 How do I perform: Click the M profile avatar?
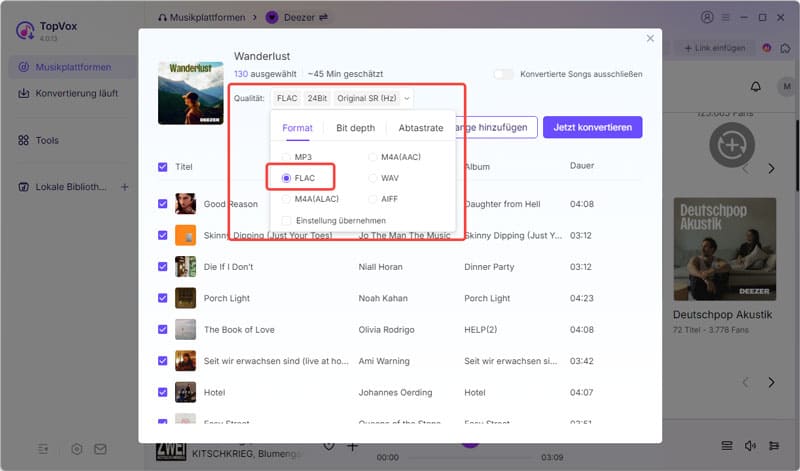[787, 86]
